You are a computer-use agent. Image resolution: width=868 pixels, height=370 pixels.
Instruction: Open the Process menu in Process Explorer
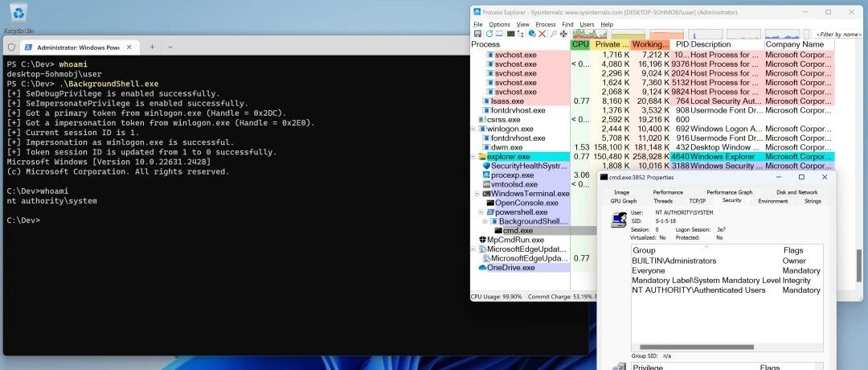coord(546,24)
